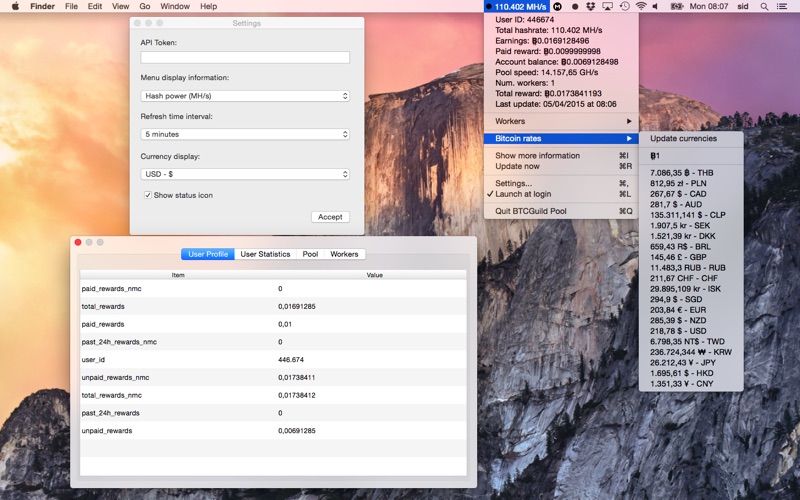Open the volume speaker icon

pyautogui.click(x=656, y=6)
